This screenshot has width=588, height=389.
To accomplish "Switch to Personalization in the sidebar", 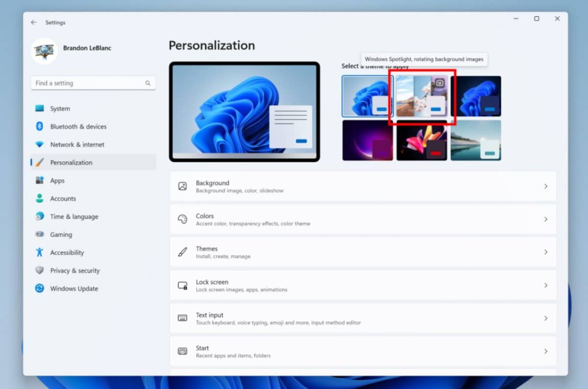I will (72, 162).
